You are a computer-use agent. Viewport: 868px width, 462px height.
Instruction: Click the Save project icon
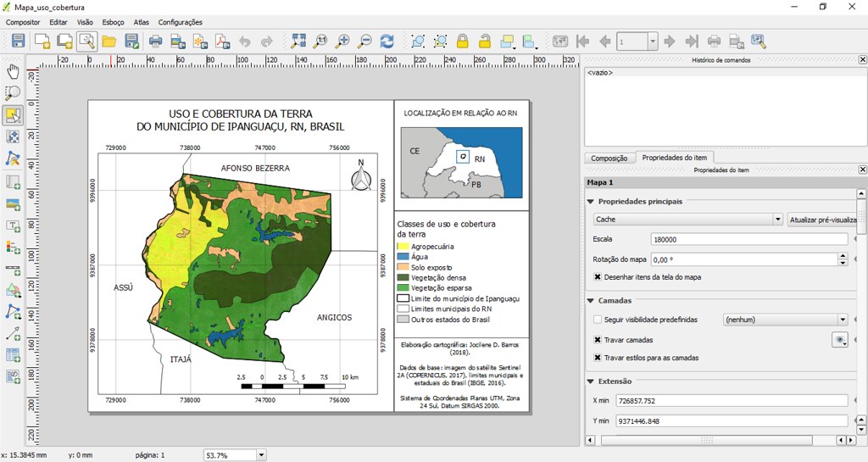tap(19, 41)
